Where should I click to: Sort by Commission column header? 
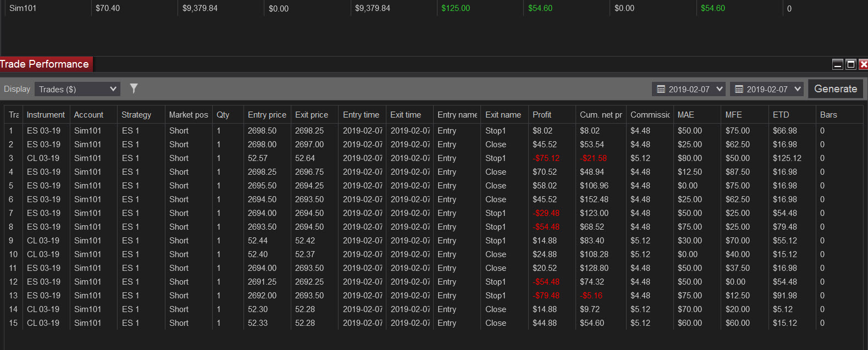(650, 115)
